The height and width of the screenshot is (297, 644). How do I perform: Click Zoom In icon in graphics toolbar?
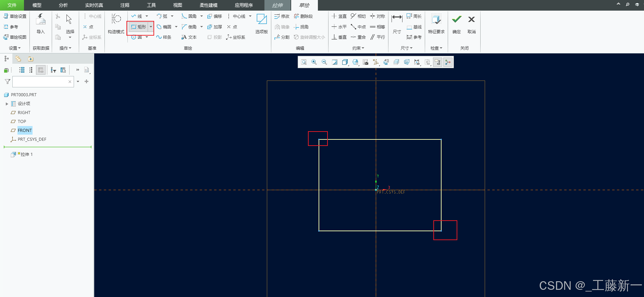[314, 62]
